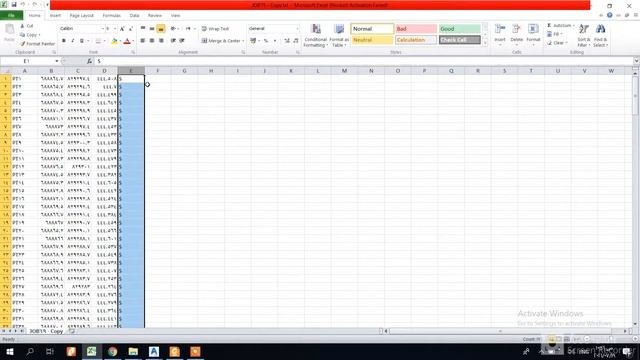Open Font dialog launcher
This screenshot has width=640, height=360.
[133, 53]
